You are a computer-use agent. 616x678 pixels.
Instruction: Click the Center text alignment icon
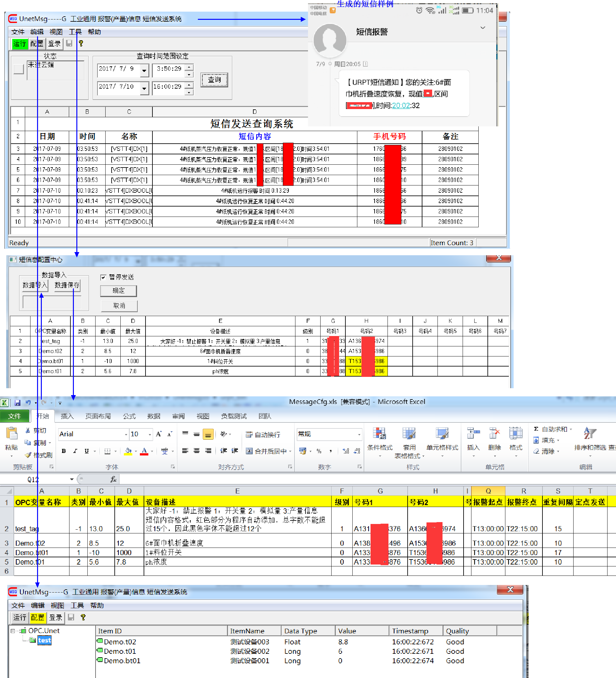[x=197, y=451]
